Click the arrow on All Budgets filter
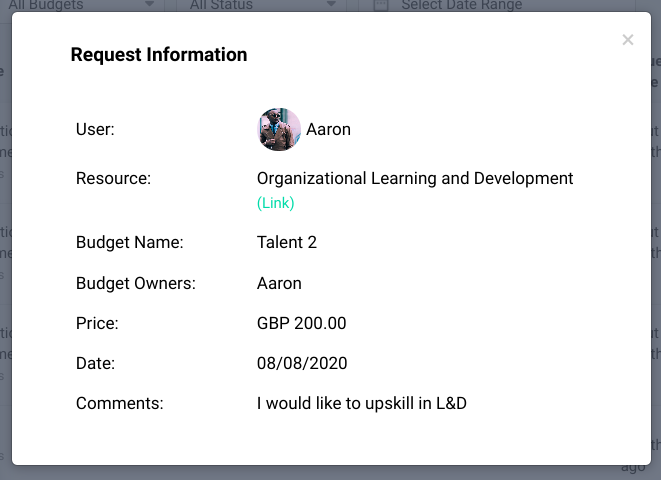Screen dimensions: 661x480 pyautogui.click(x=149, y=5)
